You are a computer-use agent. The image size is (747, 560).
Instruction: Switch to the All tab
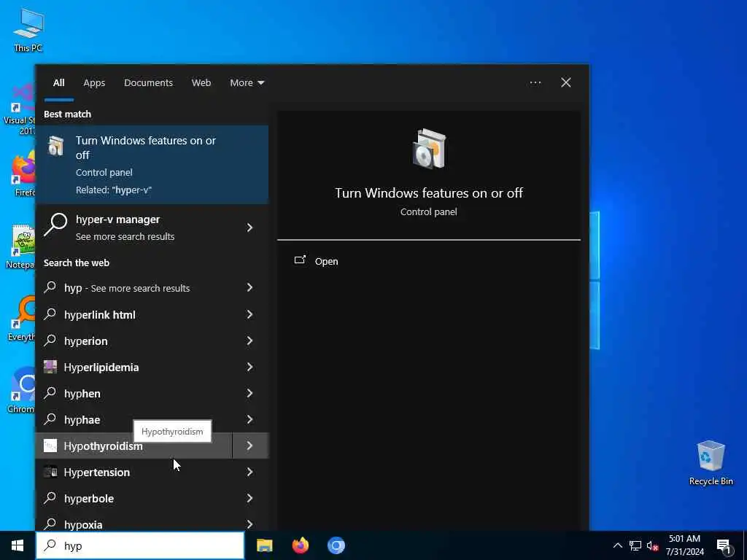[58, 83]
